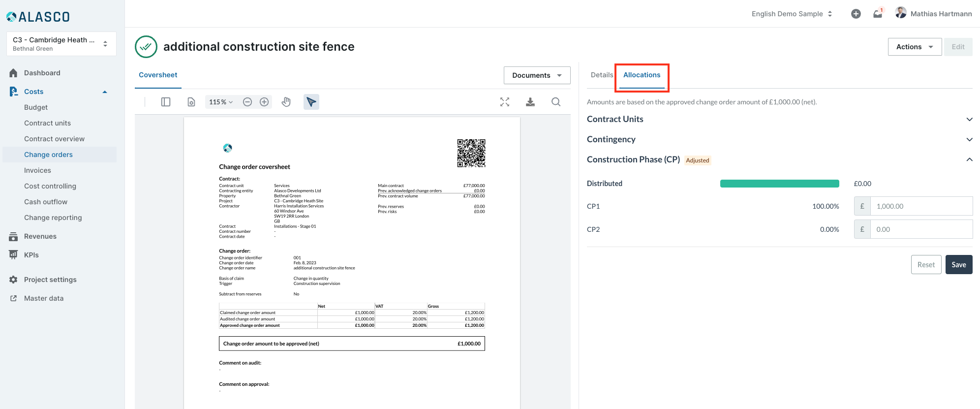The width and height of the screenshot is (980, 409).
Task: Click the plus add icon in header
Action: [x=856, y=14]
